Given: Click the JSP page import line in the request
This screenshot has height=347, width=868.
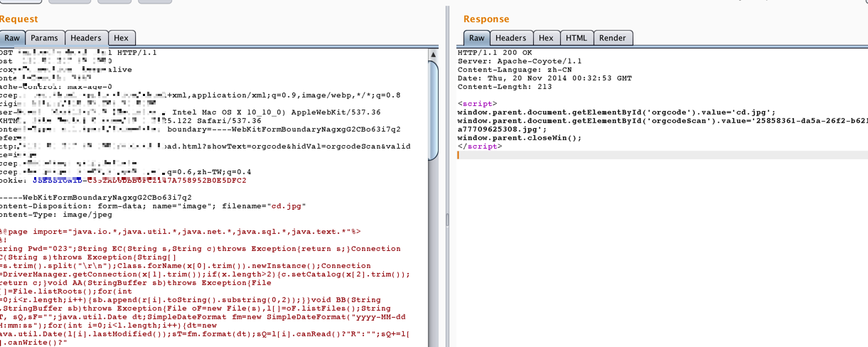Looking at the screenshot, I should point(181,232).
